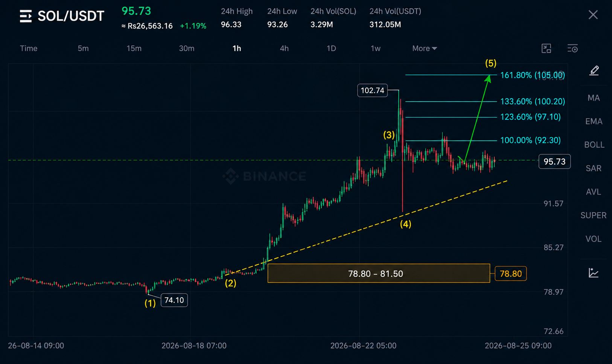
Task: Toggle the SUPER indicator
Action: 594,215
